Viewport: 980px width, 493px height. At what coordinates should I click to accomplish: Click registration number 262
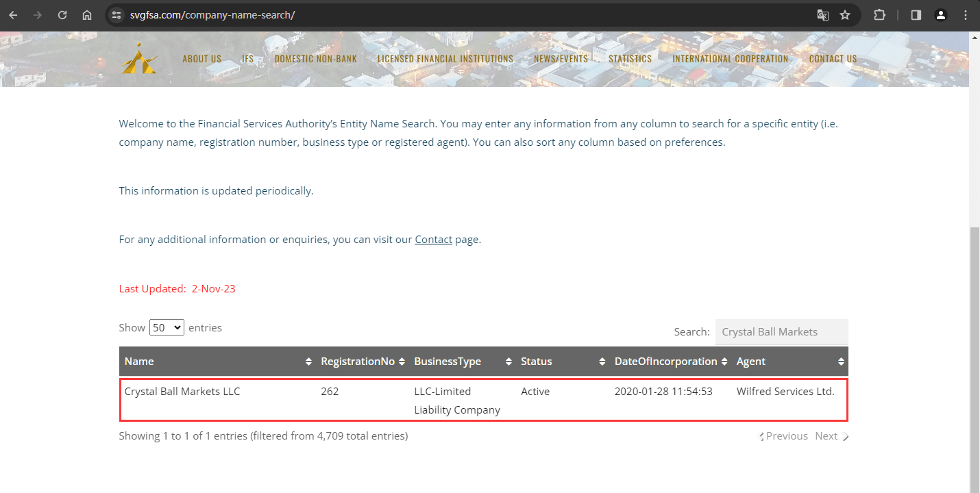pos(330,392)
